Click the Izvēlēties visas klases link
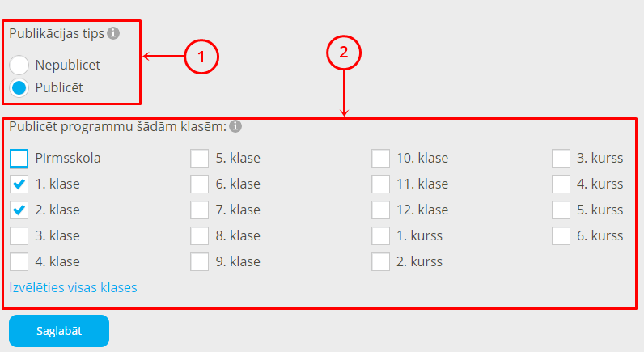This screenshot has height=352, width=644. pyautogui.click(x=73, y=287)
